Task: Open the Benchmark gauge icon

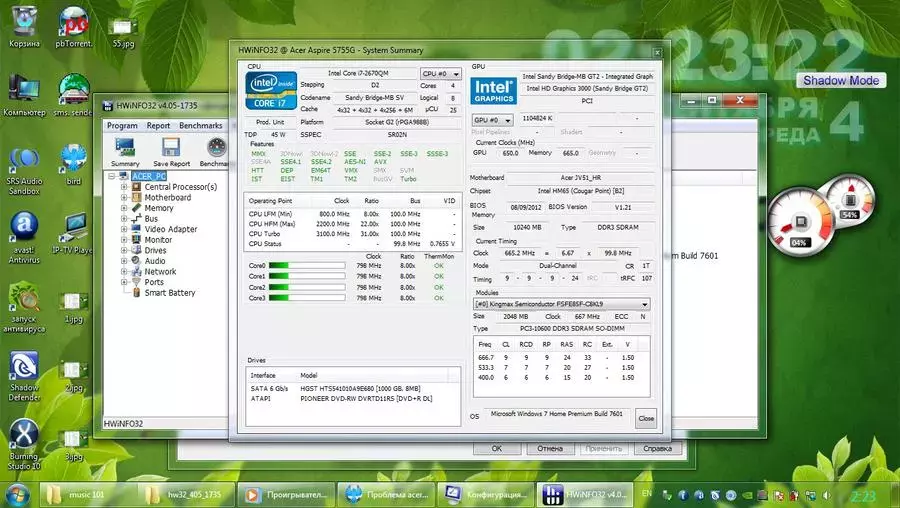Action: pyautogui.click(x=217, y=149)
